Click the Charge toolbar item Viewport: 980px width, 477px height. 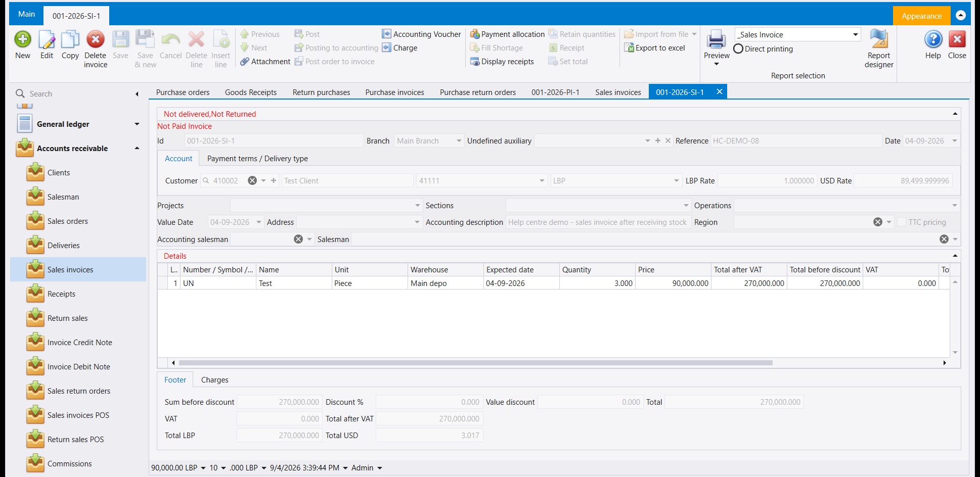(x=399, y=48)
